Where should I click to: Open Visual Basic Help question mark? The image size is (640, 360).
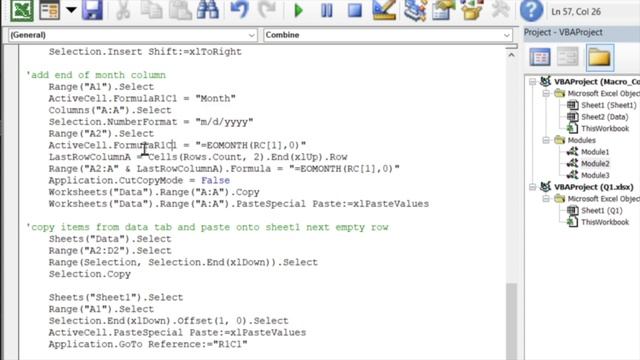[x=531, y=11]
